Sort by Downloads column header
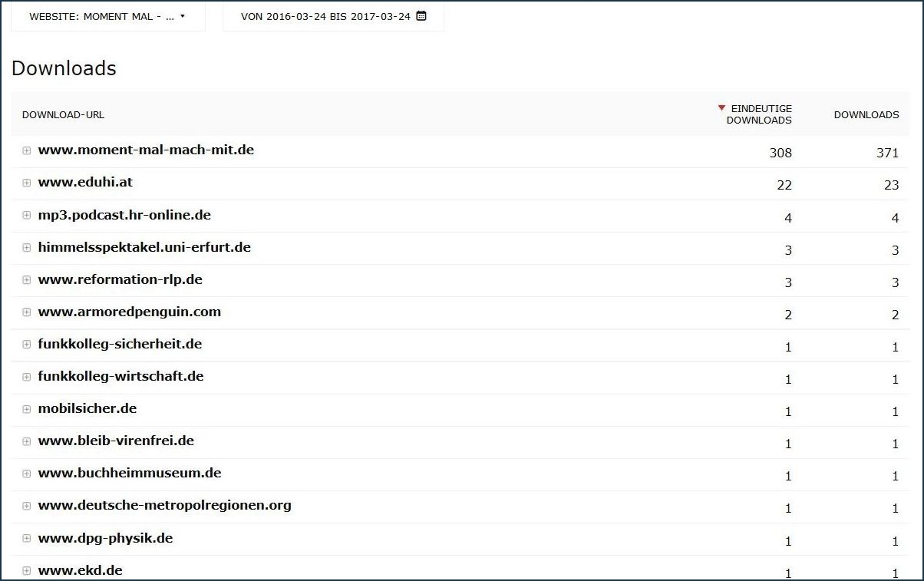This screenshot has height=581, width=924. point(866,114)
